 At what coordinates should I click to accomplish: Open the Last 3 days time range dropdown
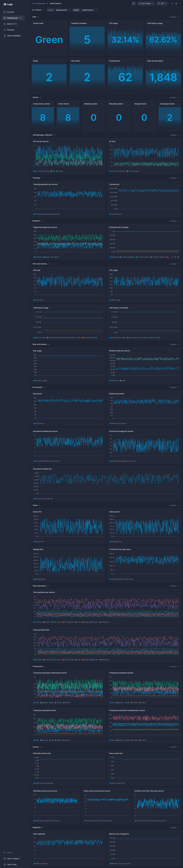(x=146, y=3)
